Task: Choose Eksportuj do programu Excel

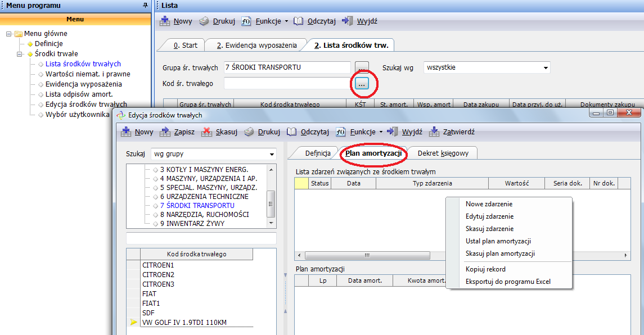Action: point(509,282)
